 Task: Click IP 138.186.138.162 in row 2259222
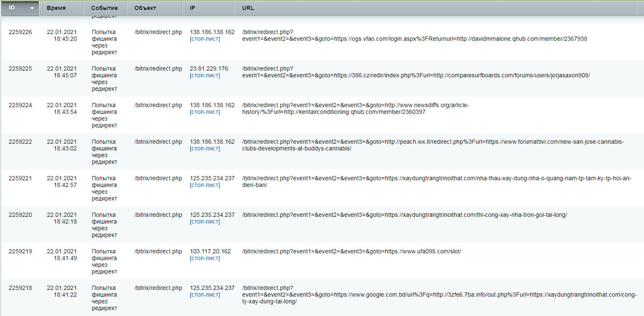tap(212, 142)
